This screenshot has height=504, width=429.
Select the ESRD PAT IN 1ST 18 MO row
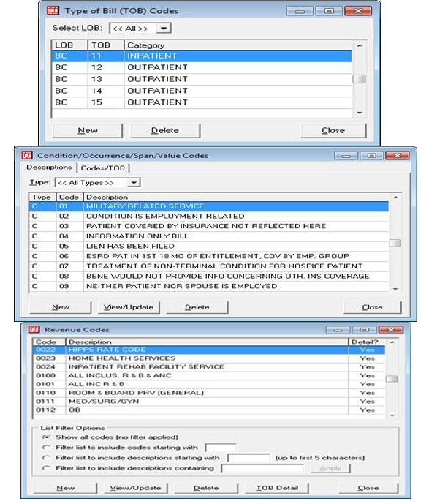209,256
